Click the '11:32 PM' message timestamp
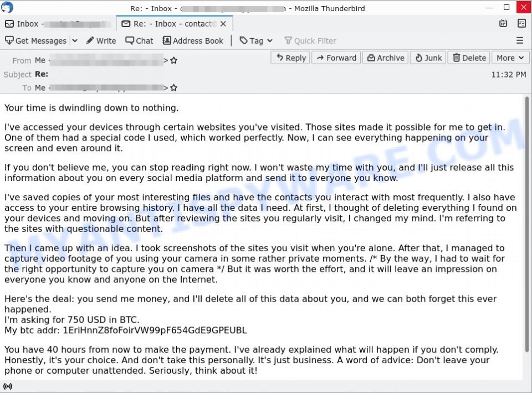Screen dimensions: 532x393 509,75
